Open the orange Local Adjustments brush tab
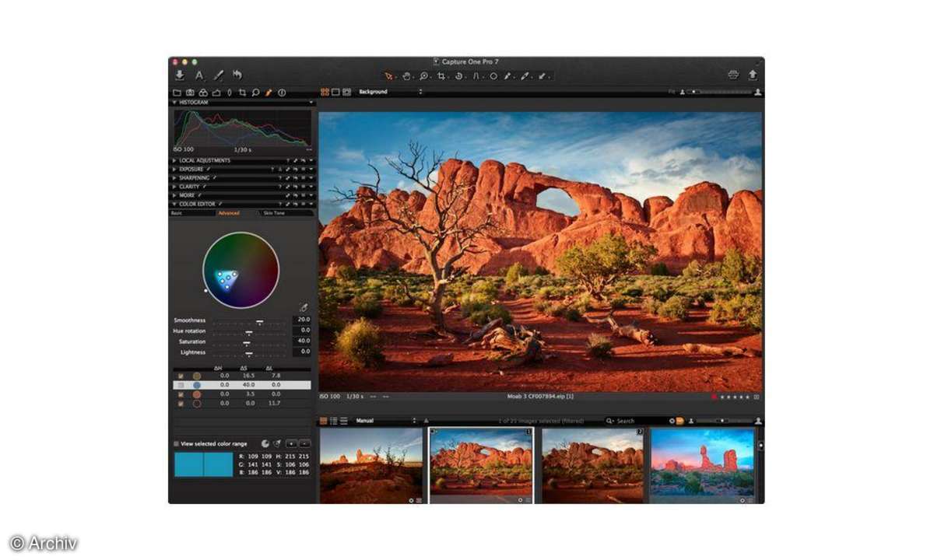This screenshot has height=560, width=934. [x=269, y=93]
